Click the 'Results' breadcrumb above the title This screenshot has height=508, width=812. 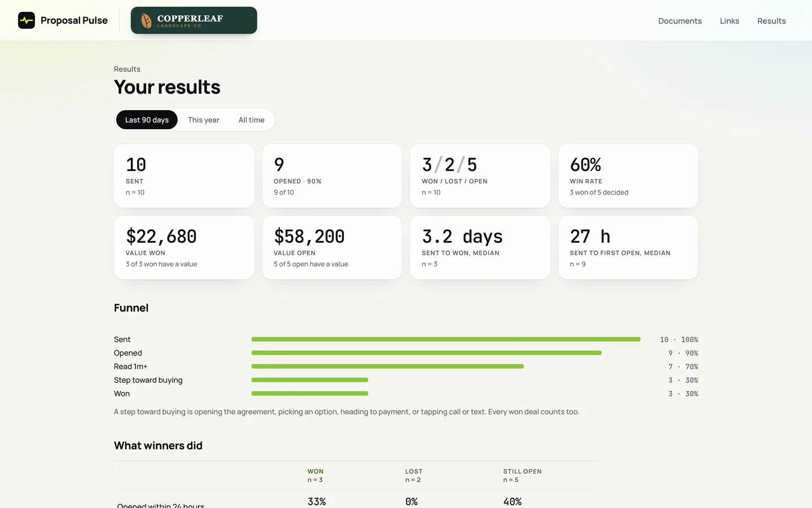(127, 69)
